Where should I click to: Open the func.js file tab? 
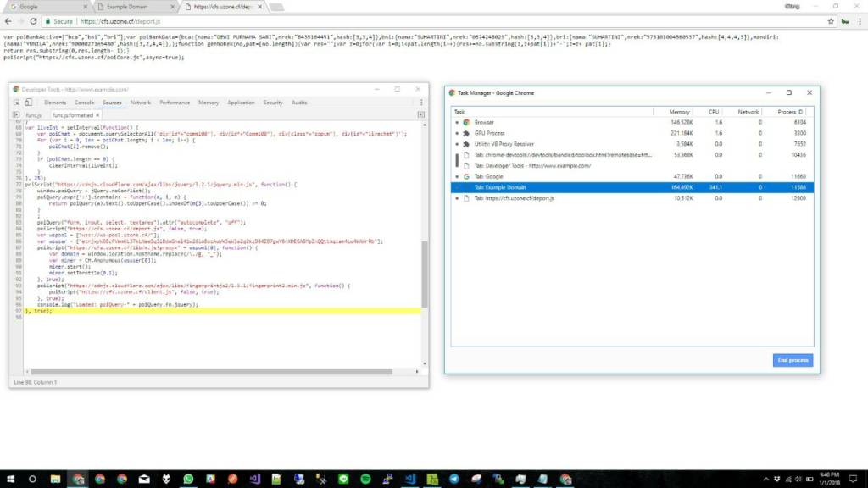pyautogui.click(x=33, y=114)
